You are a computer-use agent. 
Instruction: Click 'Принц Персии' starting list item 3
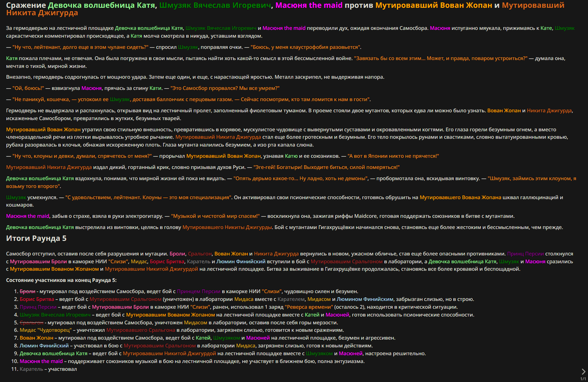pyautogui.click(x=38, y=307)
